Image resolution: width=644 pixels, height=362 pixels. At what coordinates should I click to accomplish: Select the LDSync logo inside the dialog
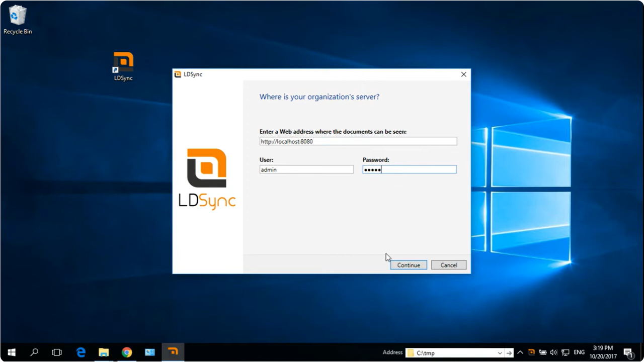tap(207, 178)
